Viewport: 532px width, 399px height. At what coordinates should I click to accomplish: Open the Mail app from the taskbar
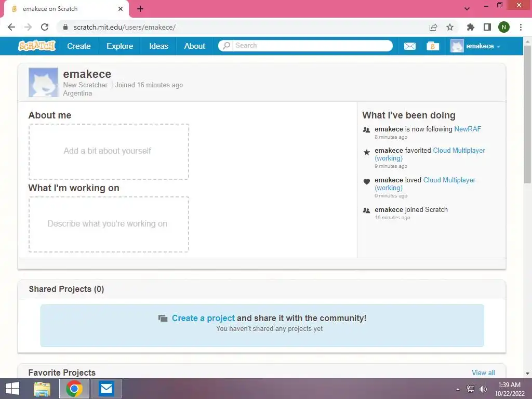pos(106,389)
